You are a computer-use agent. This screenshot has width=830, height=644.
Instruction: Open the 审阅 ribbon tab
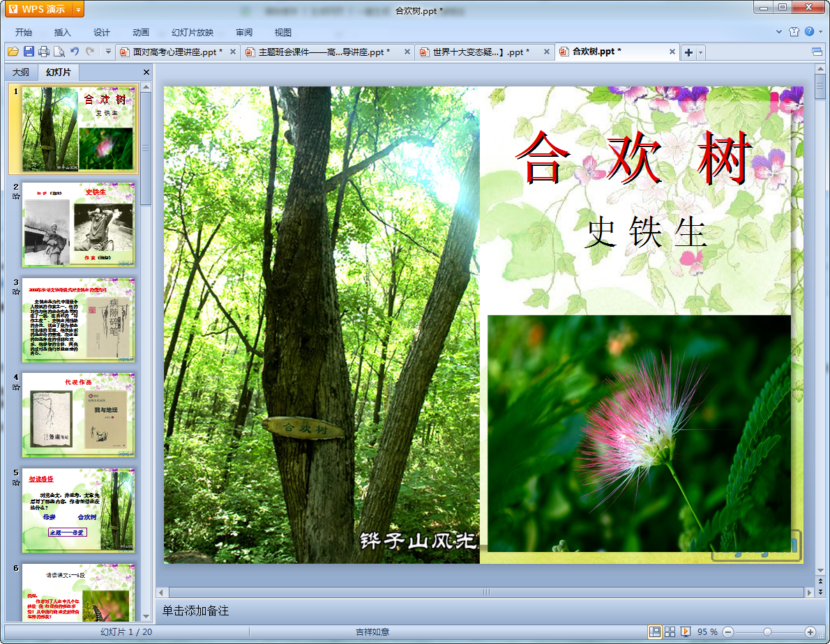tap(244, 32)
